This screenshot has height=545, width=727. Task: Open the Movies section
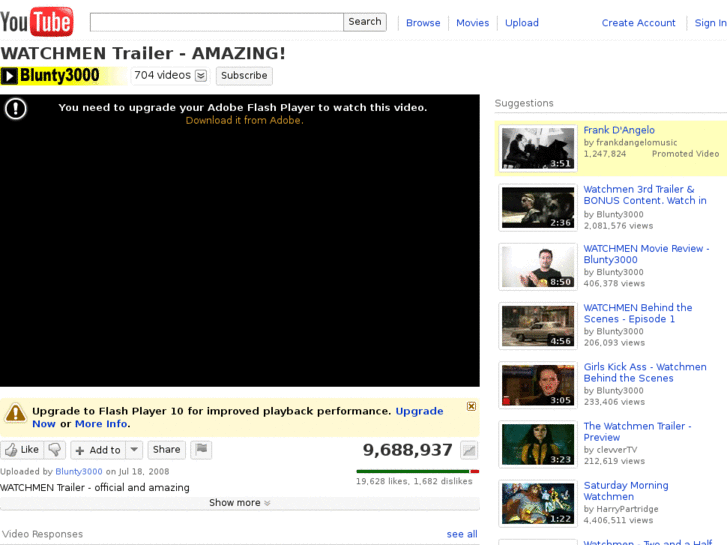[472, 23]
